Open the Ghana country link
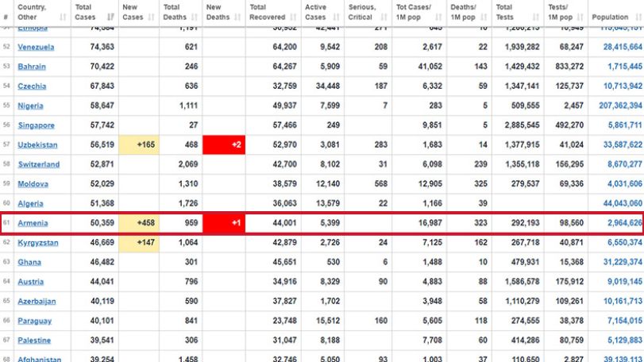The width and height of the screenshot is (644, 362). click(x=29, y=262)
